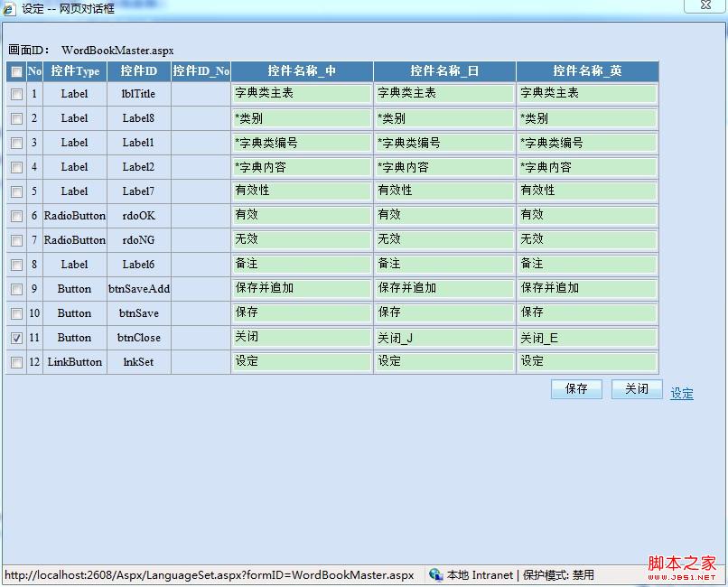Edit the Japanese name field for btnSaveAdd

444,289
